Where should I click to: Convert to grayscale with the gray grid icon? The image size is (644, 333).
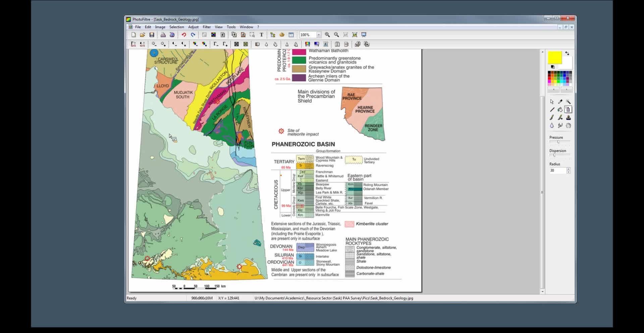pyautogui.click(x=236, y=44)
